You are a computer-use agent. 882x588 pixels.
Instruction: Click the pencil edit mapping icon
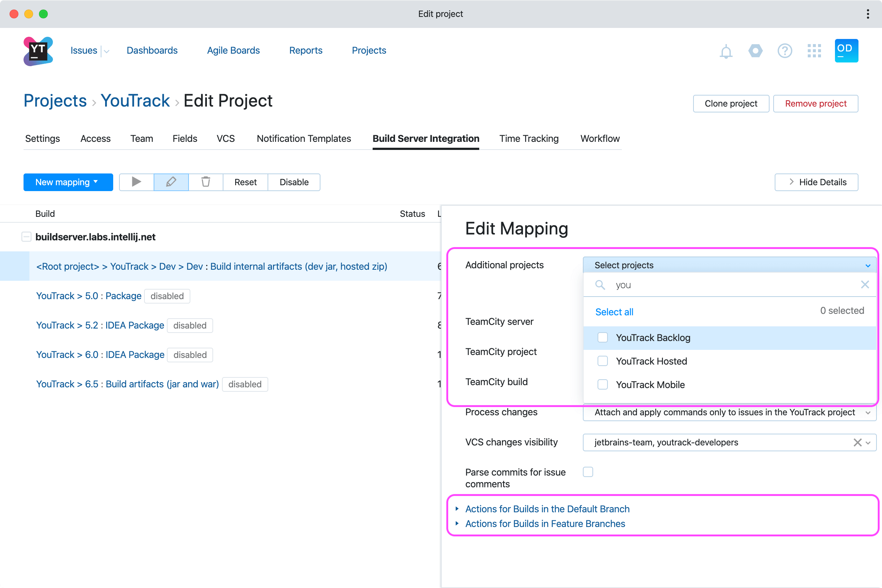pyautogui.click(x=171, y=182)
